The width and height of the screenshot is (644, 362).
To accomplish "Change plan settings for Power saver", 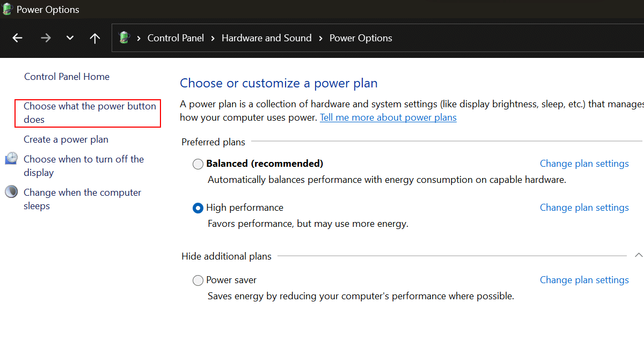I will 584,280.
